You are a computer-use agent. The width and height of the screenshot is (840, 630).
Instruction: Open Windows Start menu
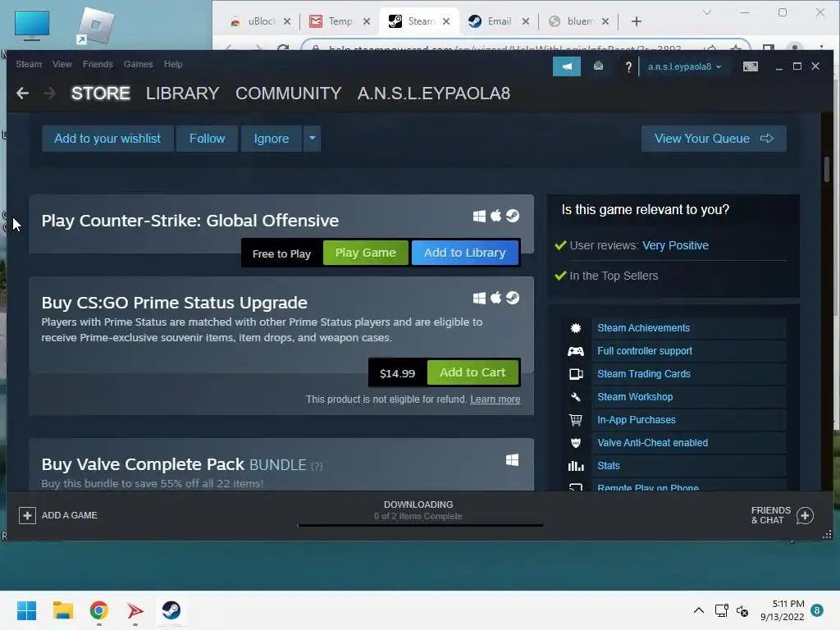27,610
